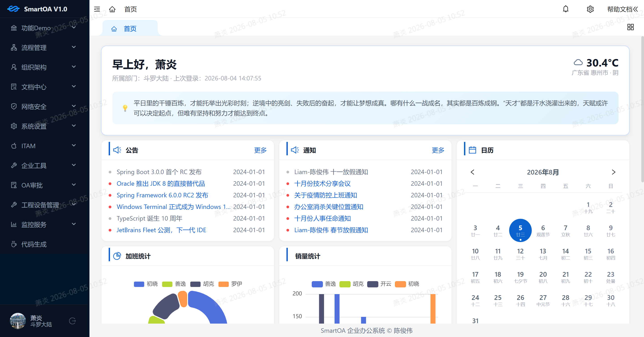
Task: Open the 代码生成 menu item
Action: pyautogui.click(x=45, y=244)
